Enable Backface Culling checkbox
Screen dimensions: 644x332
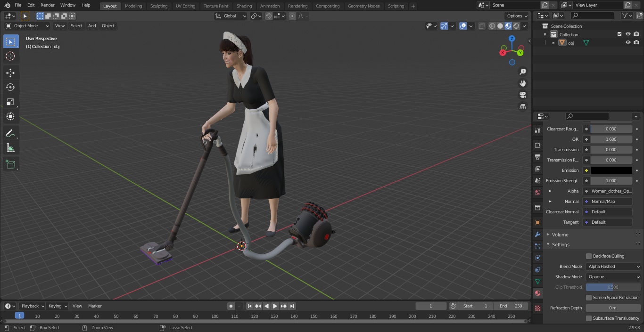(588, 256)
